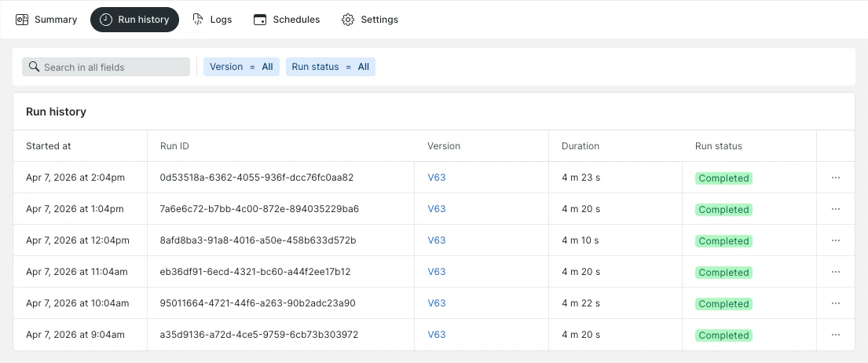868x363 pixels.
Task: Open more options for the 10:04am run
Action: click(x=836, y=303)
